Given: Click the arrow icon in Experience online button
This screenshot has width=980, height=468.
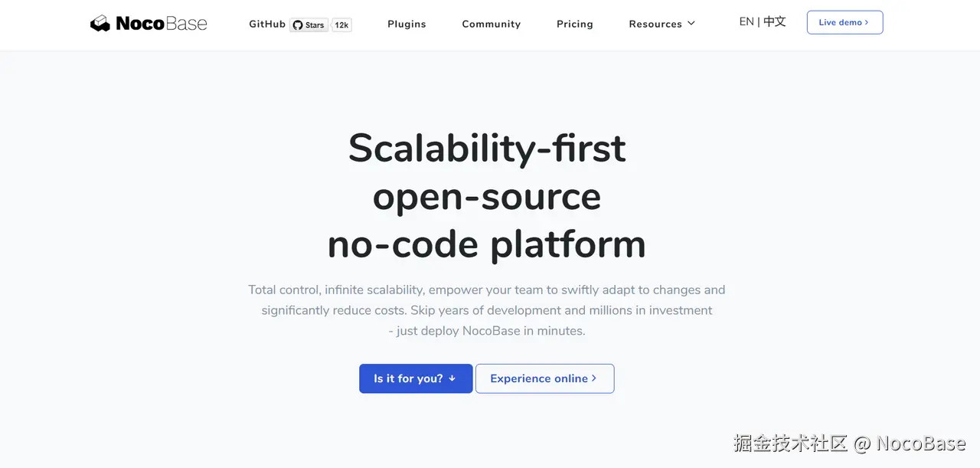Looking at the screenshot, I should 593,378.
